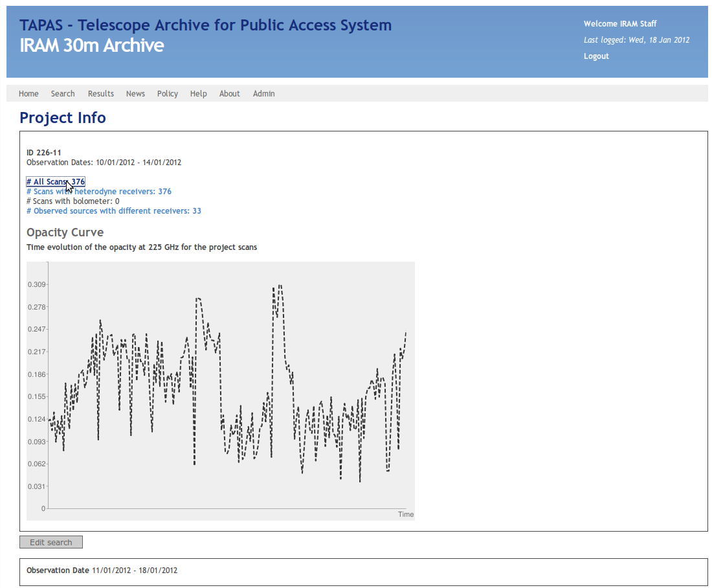Image resolution: width=712 pixels, height=588 pixels.
Task: Go to the Admin section
Action: click(264, 94)
